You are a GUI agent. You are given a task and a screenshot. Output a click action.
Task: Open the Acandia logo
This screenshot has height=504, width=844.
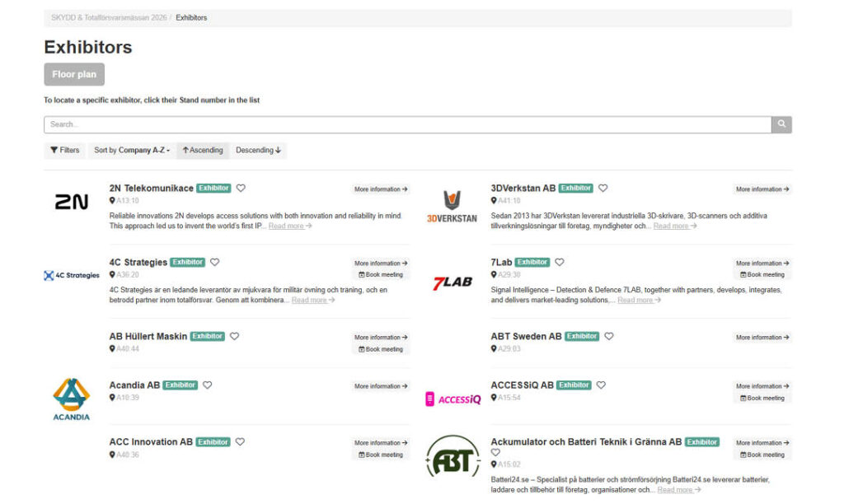click(x=72, y=399)
